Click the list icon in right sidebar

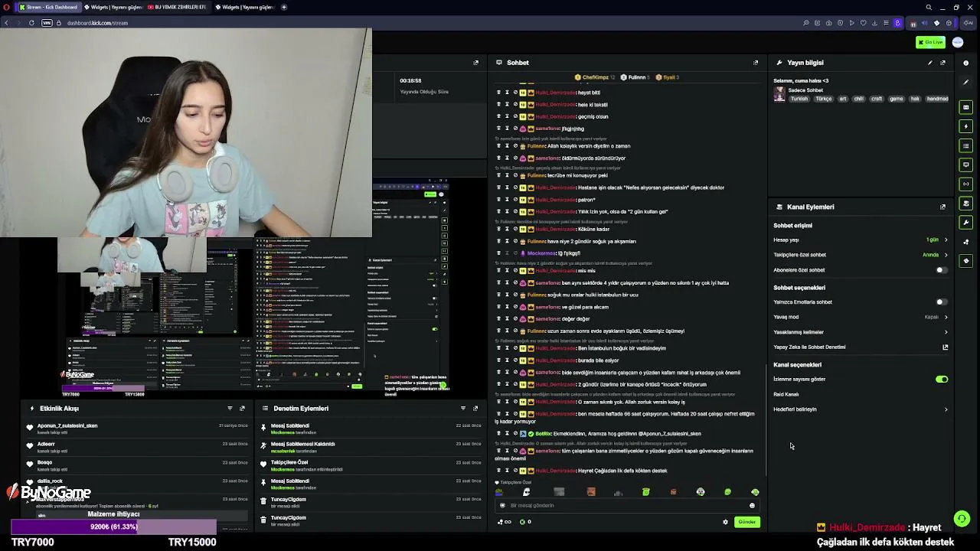click(966, 145)
